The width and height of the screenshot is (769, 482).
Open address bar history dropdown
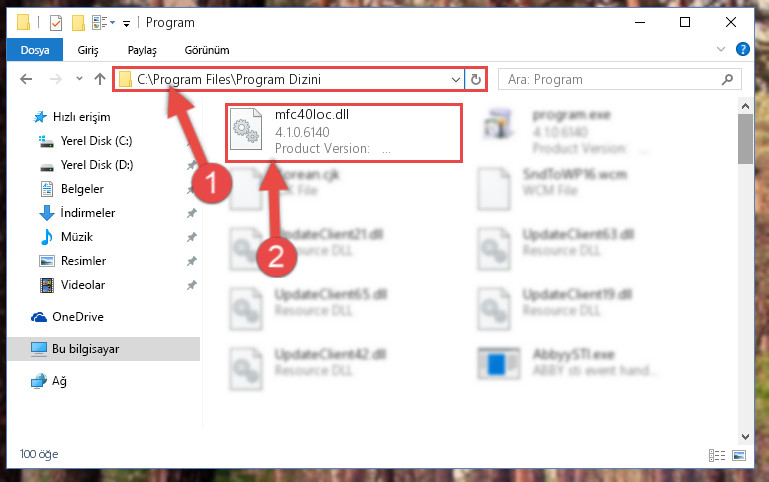[456, 79]
